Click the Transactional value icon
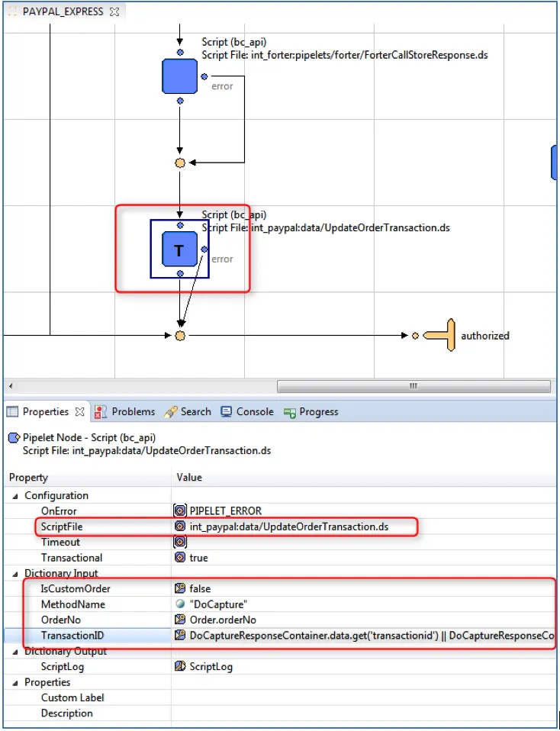 coord(180,557)
